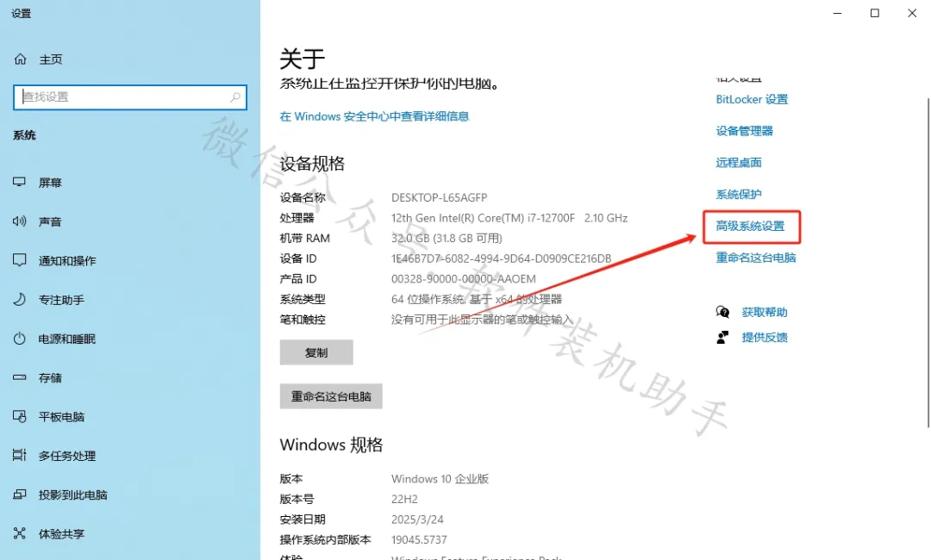This screenshot has width=931, height=560.
Task: Click version value 22H2
Action: click(404, 499)
